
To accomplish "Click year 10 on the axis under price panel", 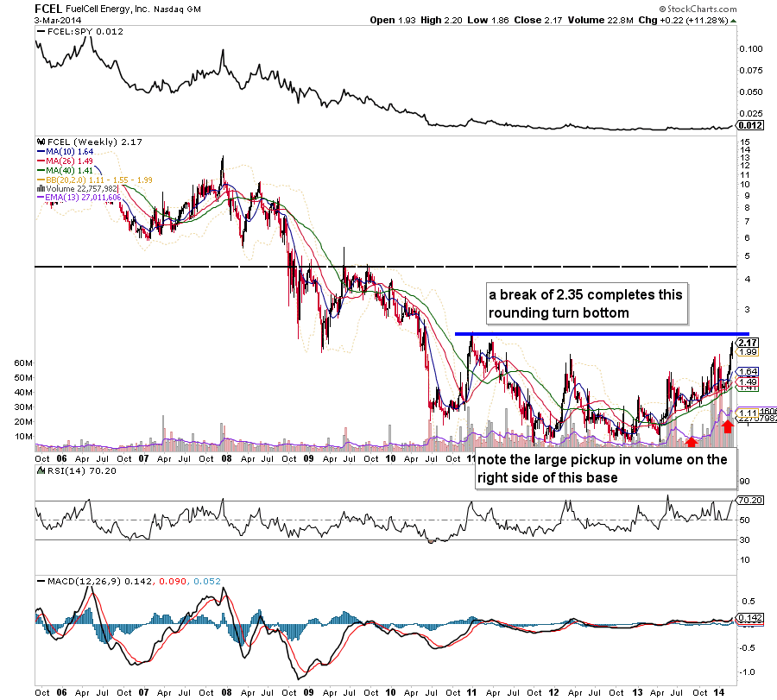I will [x=390, y=458].
